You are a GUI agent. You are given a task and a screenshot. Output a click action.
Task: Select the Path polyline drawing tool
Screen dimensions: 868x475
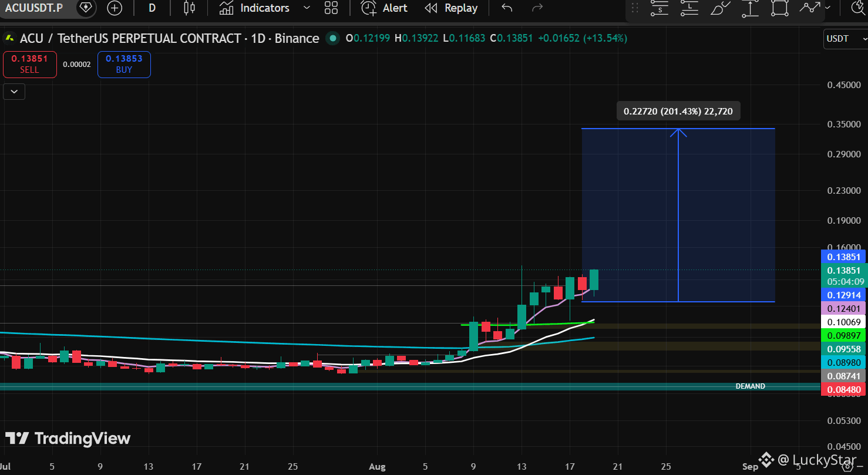[810, 8]
